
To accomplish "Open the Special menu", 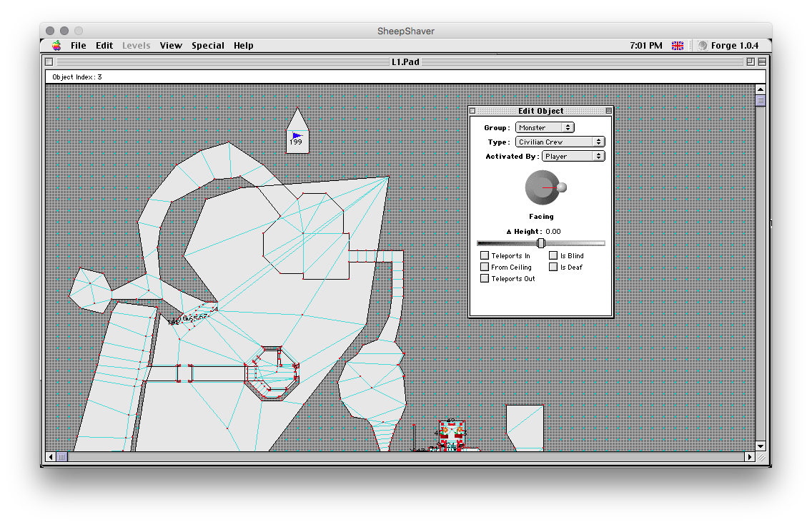I will pyautogui.click(x=208, y=46).
